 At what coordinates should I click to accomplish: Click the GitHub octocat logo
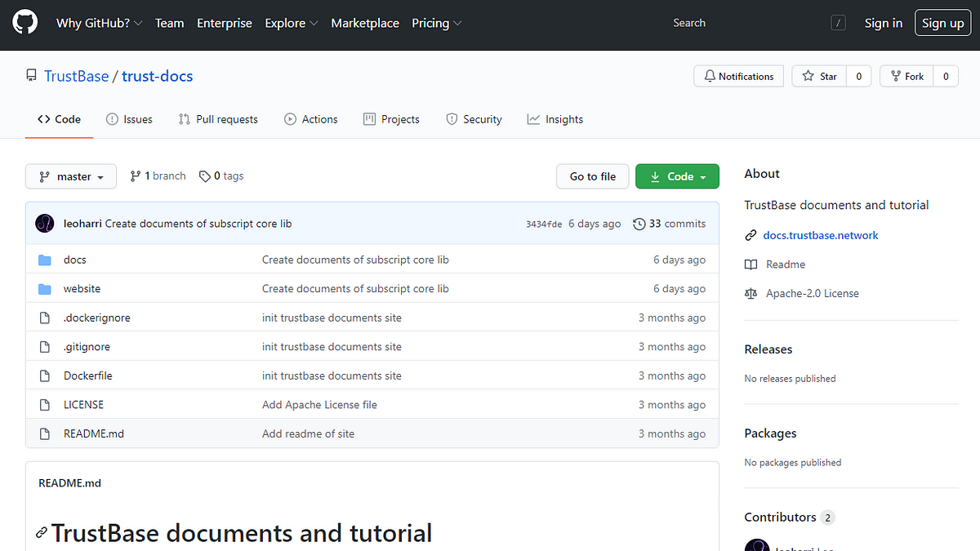coord(24,23)
